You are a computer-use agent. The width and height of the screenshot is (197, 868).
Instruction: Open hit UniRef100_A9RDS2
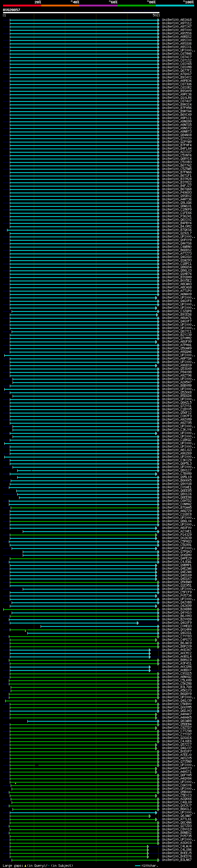(x=177, y=37)
